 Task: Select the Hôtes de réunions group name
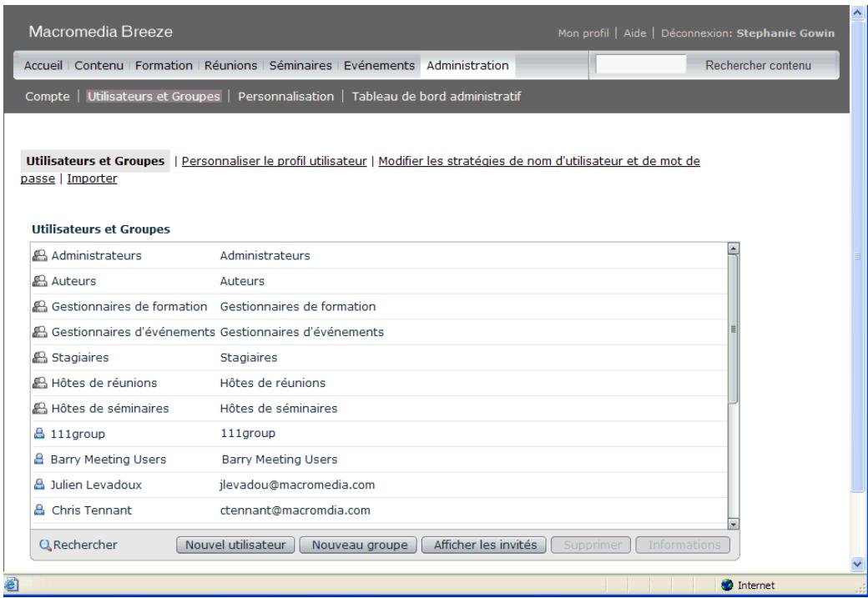point(104,383)
